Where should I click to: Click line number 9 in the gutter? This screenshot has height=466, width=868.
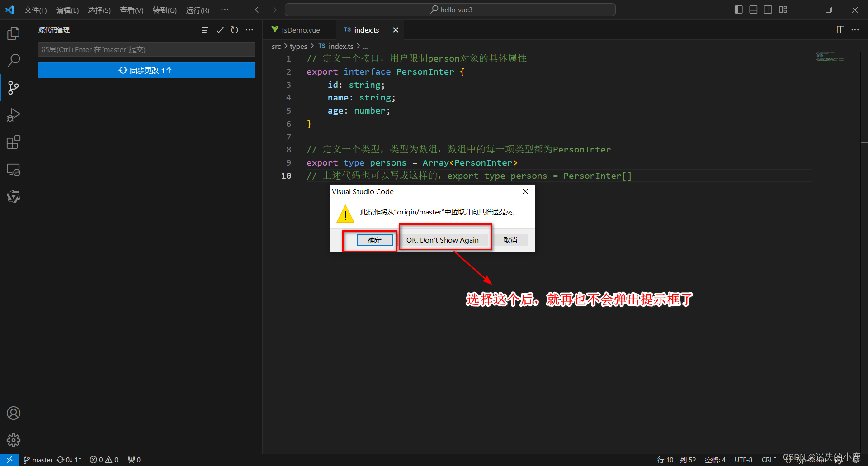tap(289, 162)
